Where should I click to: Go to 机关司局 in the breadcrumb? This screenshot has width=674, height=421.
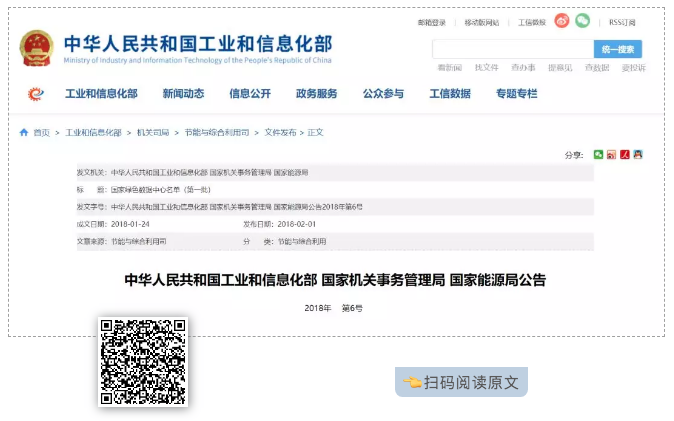(x=153, y=132)
